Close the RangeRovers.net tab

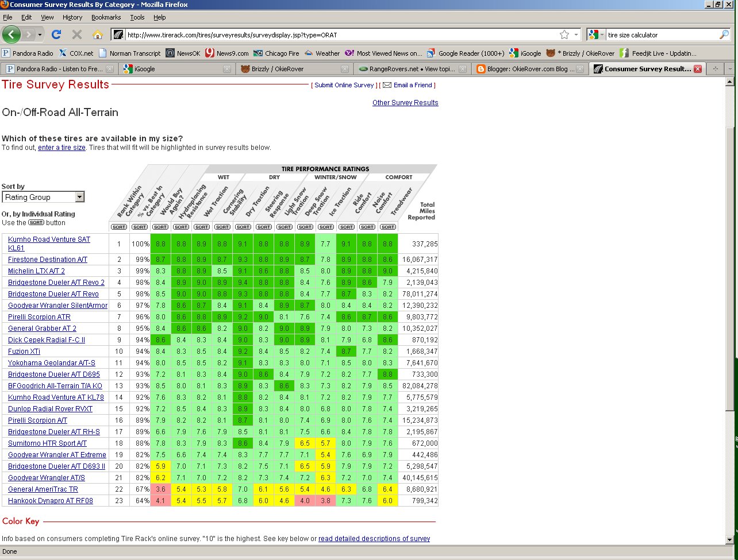463,69
